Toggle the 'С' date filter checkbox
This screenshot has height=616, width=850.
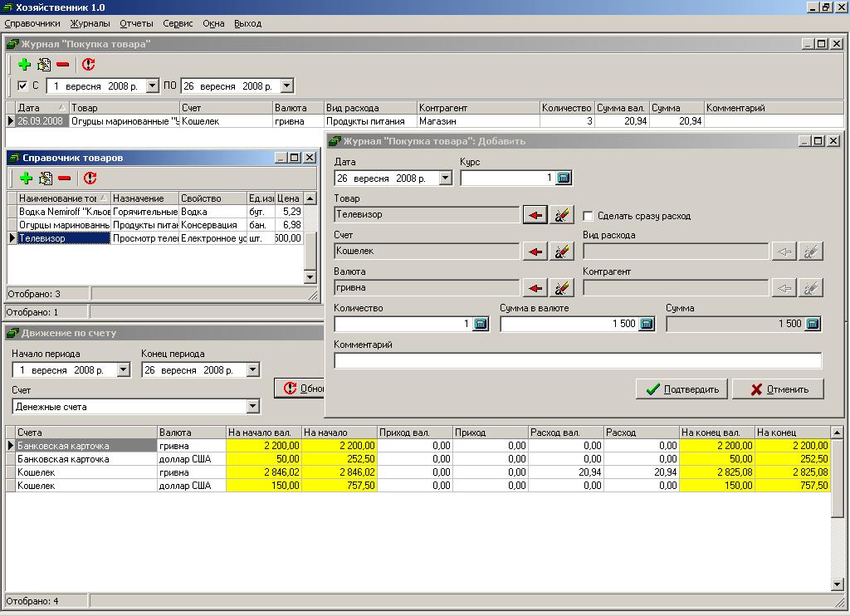[x=22, y=86]
